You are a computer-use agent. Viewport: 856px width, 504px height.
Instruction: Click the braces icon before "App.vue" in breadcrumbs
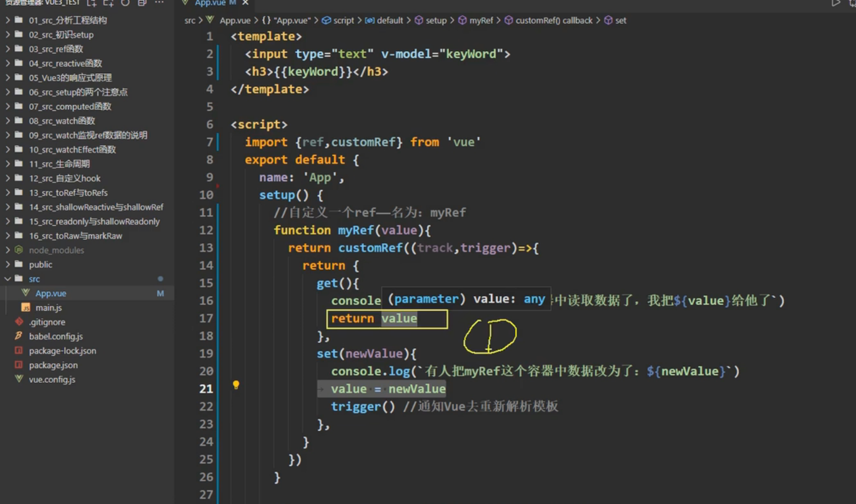pyautogui.click(x=266, y=20)
